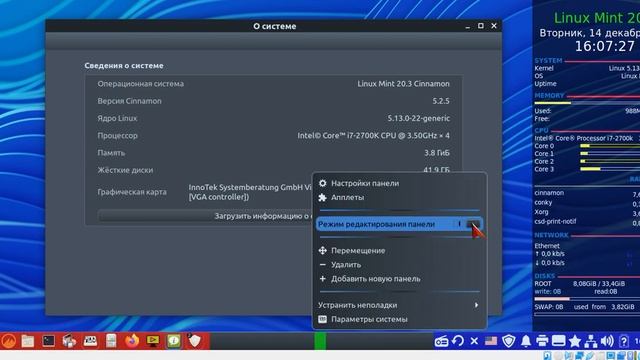This screenshot has height=360, width=640.
Task: Toggle the panel edit mode switch
Action: coord(467,224)
